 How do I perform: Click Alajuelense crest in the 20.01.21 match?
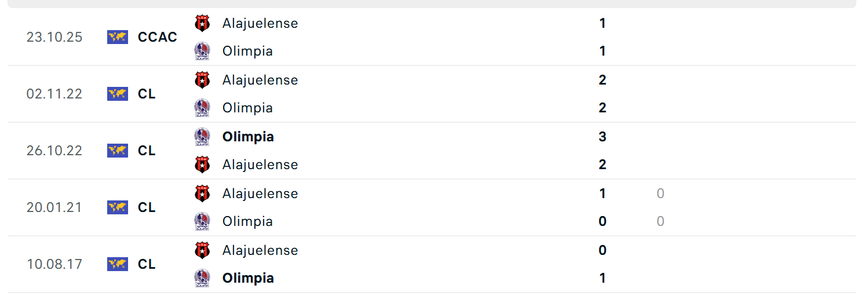(x=202, y=193)
